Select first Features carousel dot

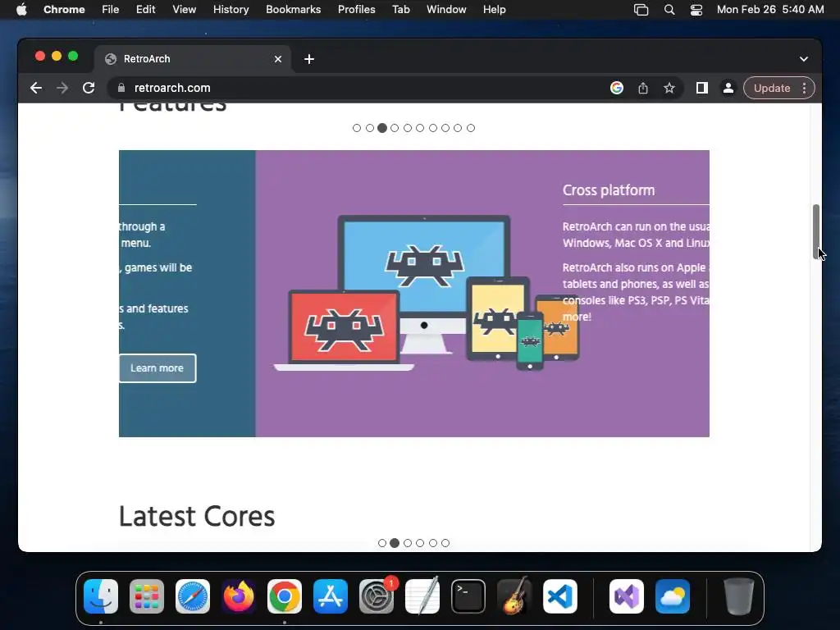[357, 128]
